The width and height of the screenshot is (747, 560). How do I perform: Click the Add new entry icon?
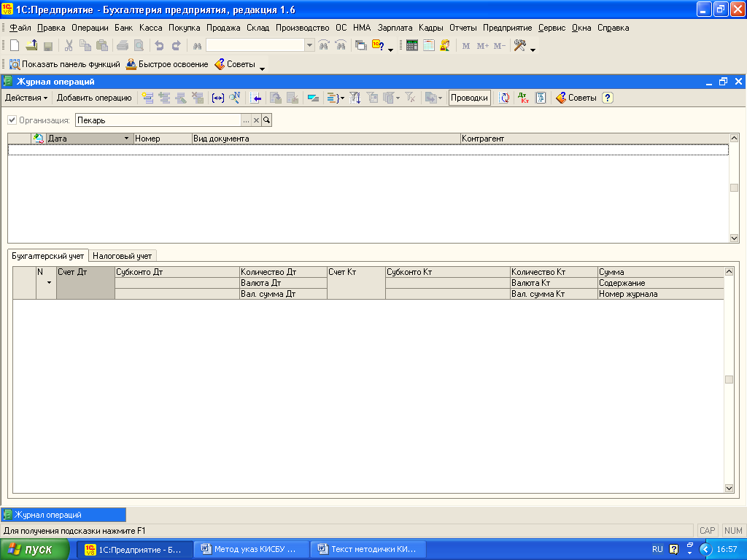147,98
